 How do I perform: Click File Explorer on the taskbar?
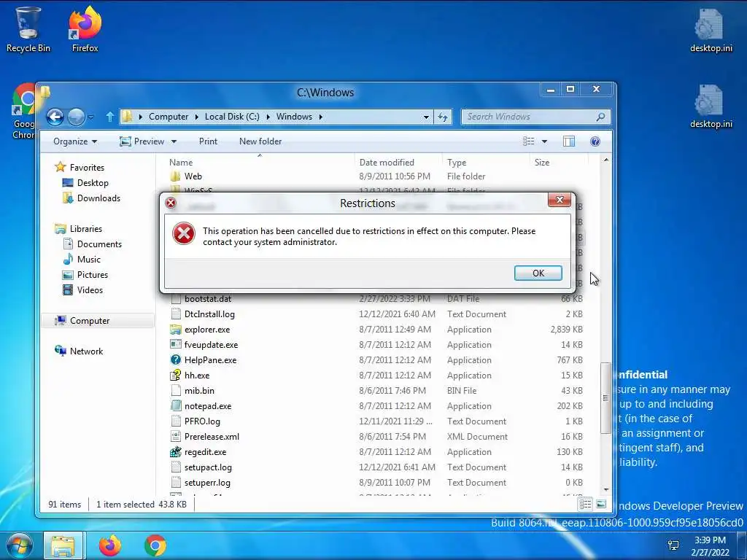(63, 545)
